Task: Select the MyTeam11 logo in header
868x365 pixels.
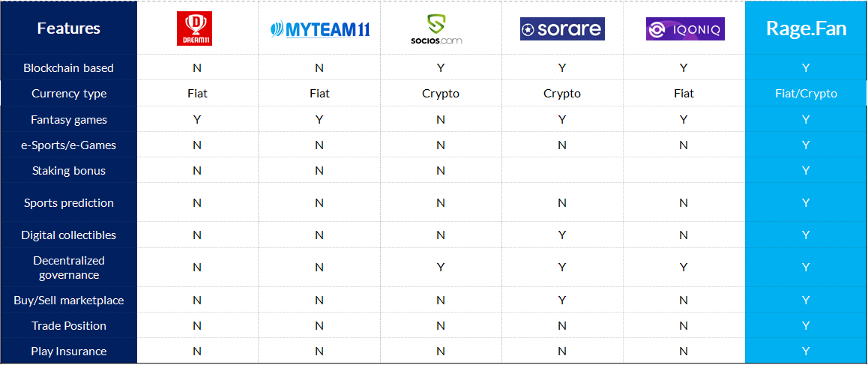Action: pyautogui.click(x=320, y=28)
